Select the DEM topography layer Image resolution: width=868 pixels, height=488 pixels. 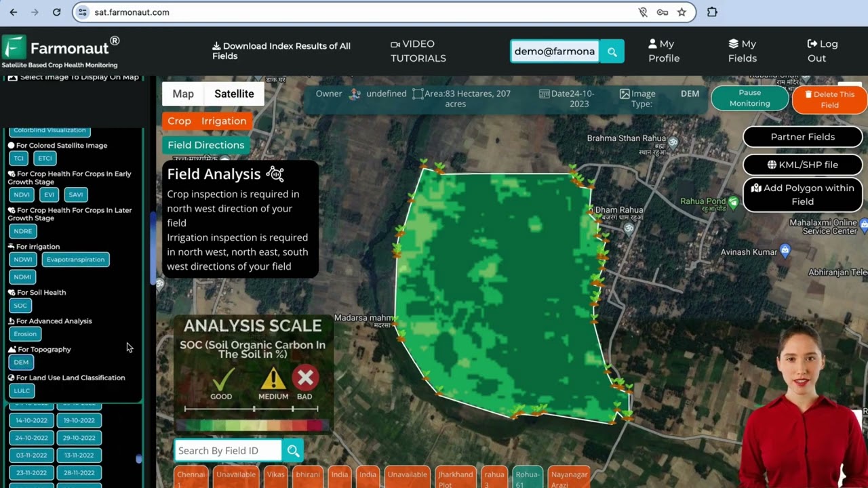(x=21, y=362)
